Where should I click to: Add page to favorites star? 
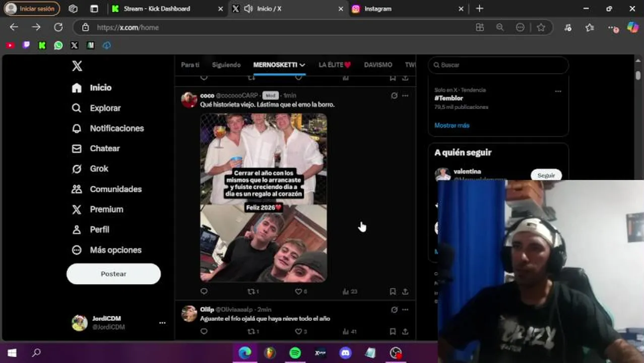point(541,27)
